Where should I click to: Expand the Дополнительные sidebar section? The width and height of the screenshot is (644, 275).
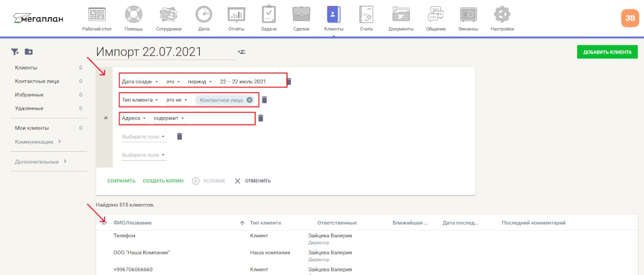click(x=41, y=162)
